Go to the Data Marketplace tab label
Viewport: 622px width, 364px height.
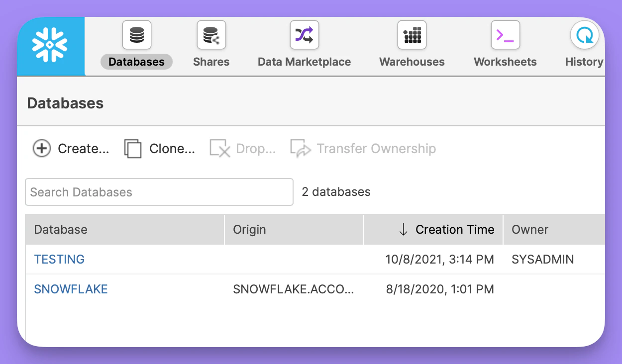coord(305,62)
